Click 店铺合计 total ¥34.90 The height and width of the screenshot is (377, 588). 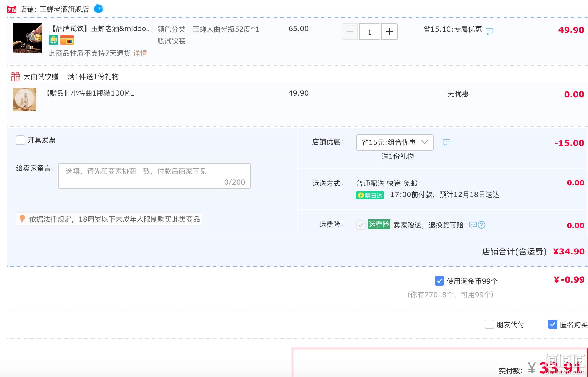pos(569,252)
